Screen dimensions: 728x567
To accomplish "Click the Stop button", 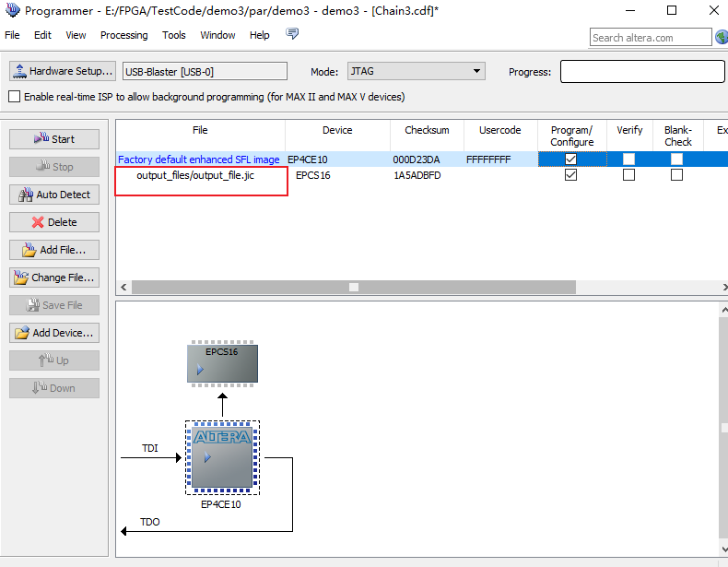I will pos(54,167).
